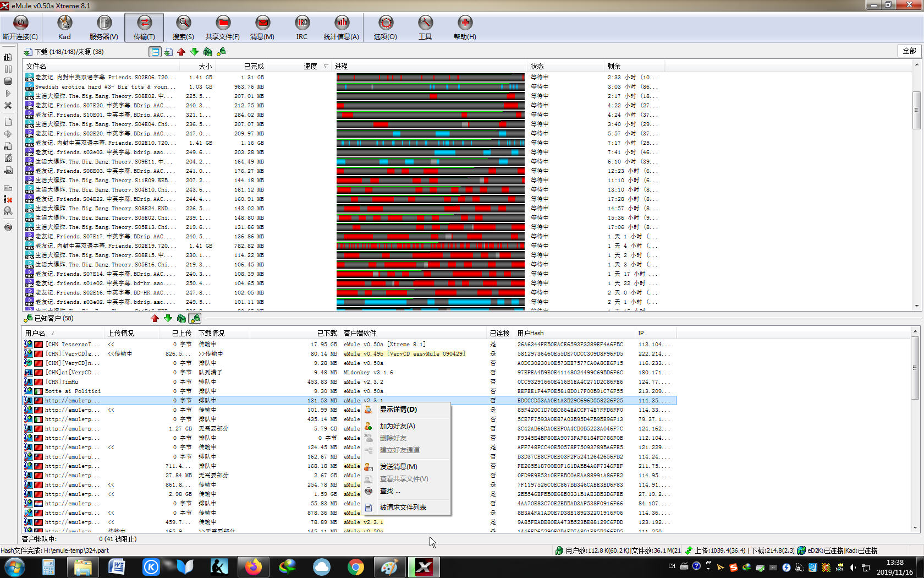Toggle uploading list red arrow in lower pane

click(x=155, y=318)
